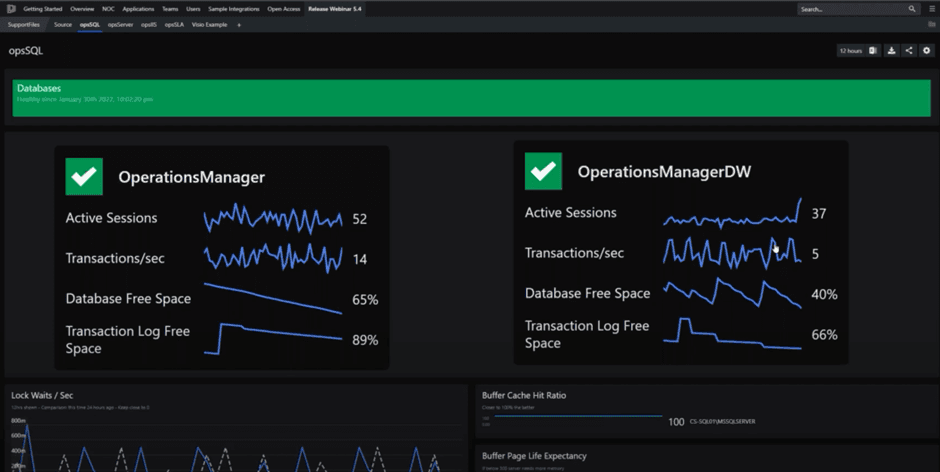
Task: Open the Sample Integrations menu
Action: (x=234, y=9)
